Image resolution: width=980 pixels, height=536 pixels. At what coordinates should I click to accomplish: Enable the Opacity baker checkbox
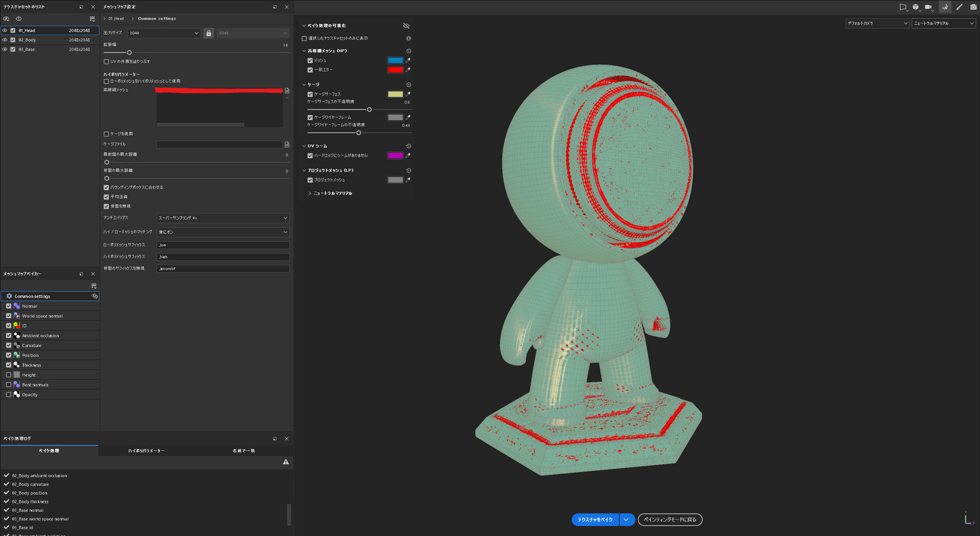9,395
